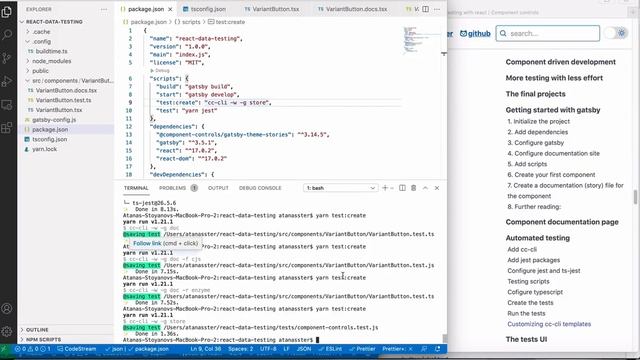Click the github link in browser header

coord(475,33)
